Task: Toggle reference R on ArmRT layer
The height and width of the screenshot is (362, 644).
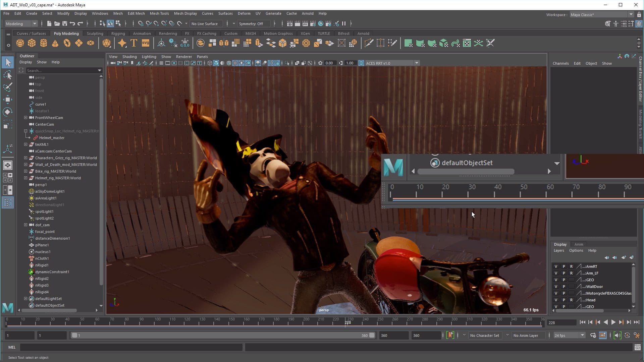Action: pyautogui.click(x=571, y=266)
